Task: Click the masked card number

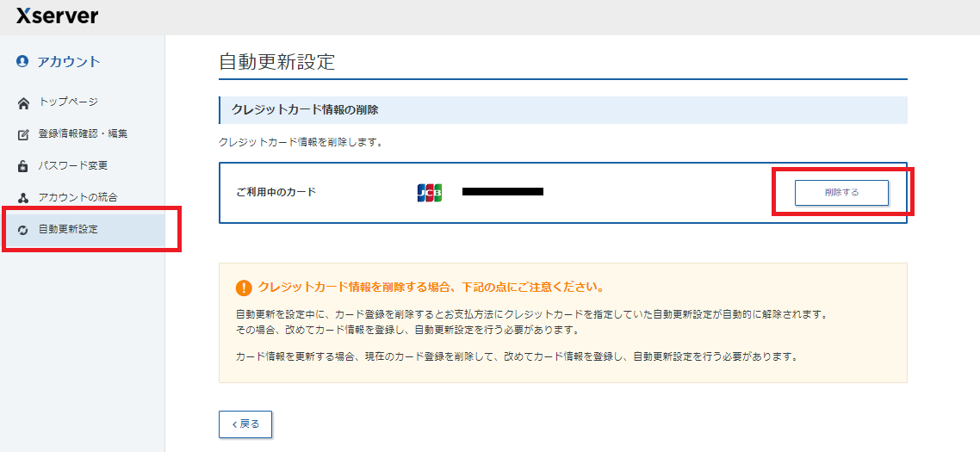Action: 502,192
